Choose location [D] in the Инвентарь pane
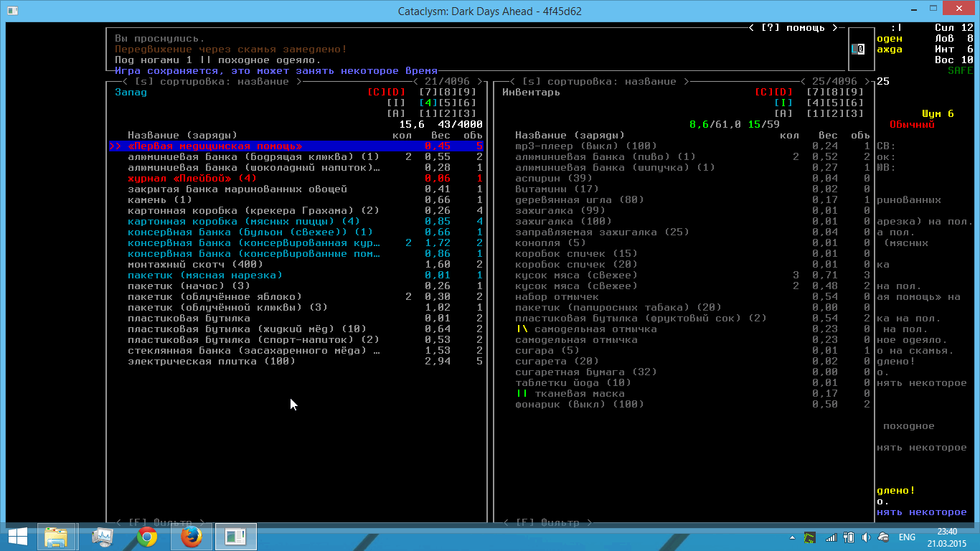This screenshot has width=980, height=551. click(783, 93)
